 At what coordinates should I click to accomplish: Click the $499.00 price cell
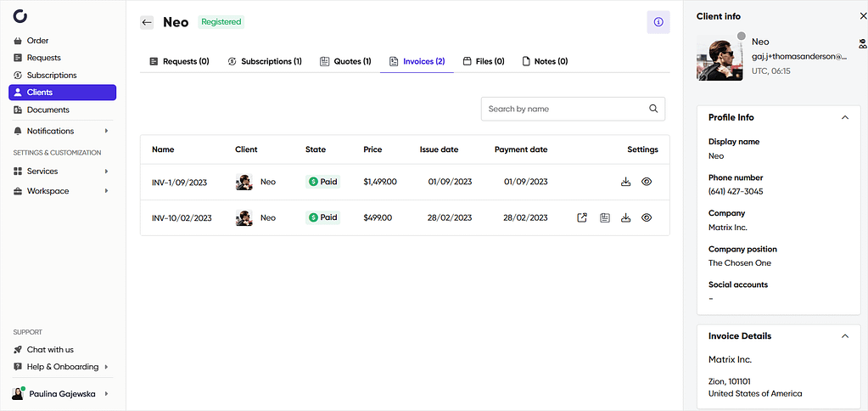[x=378, y=217]
